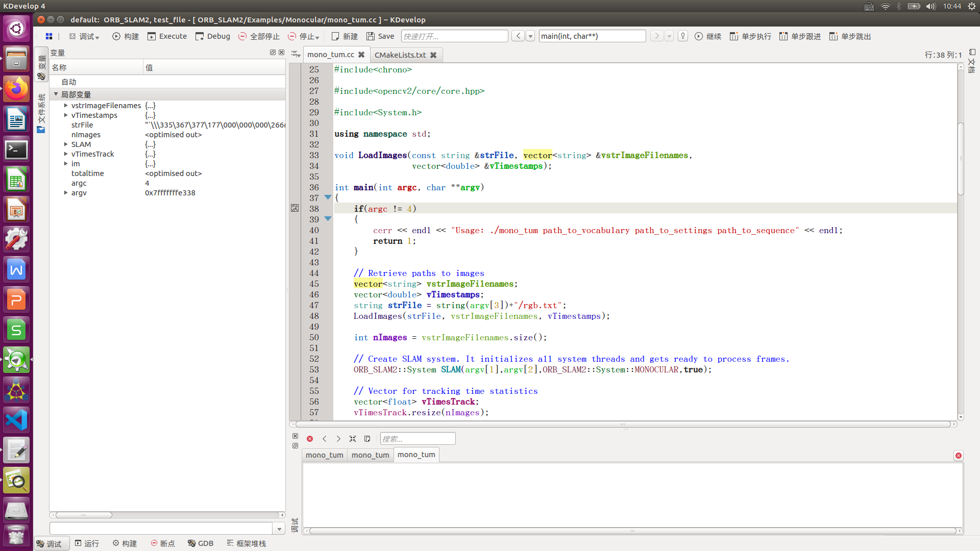Expand the im variable
The height and width of the screenshot is (551, 980).
pos(66,164)
